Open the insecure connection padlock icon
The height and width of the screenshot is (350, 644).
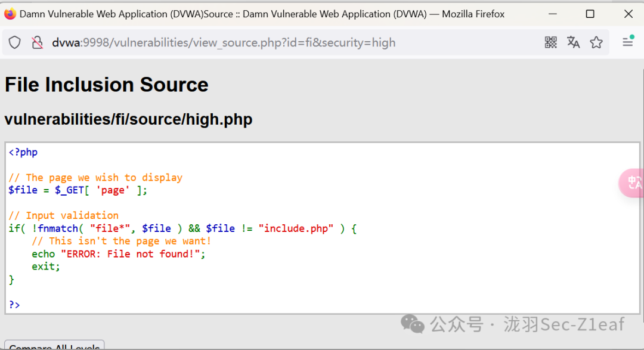coord(38,42)
